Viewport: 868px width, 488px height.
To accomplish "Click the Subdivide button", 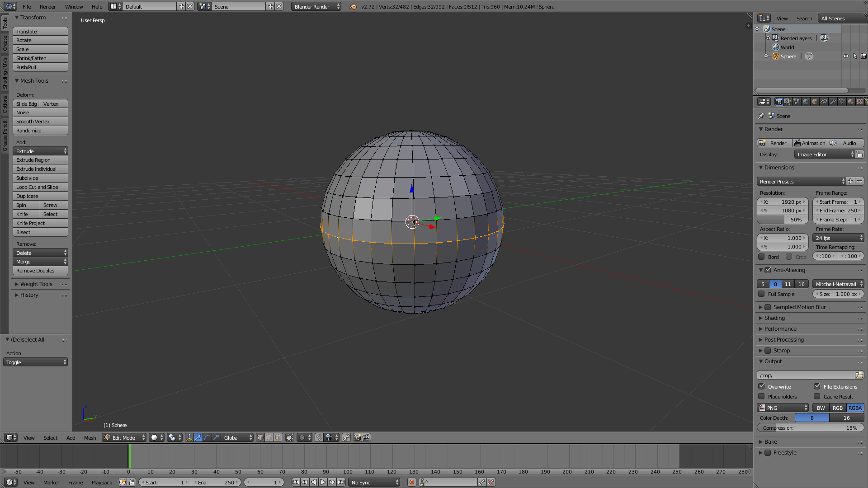I will [40, 178].
